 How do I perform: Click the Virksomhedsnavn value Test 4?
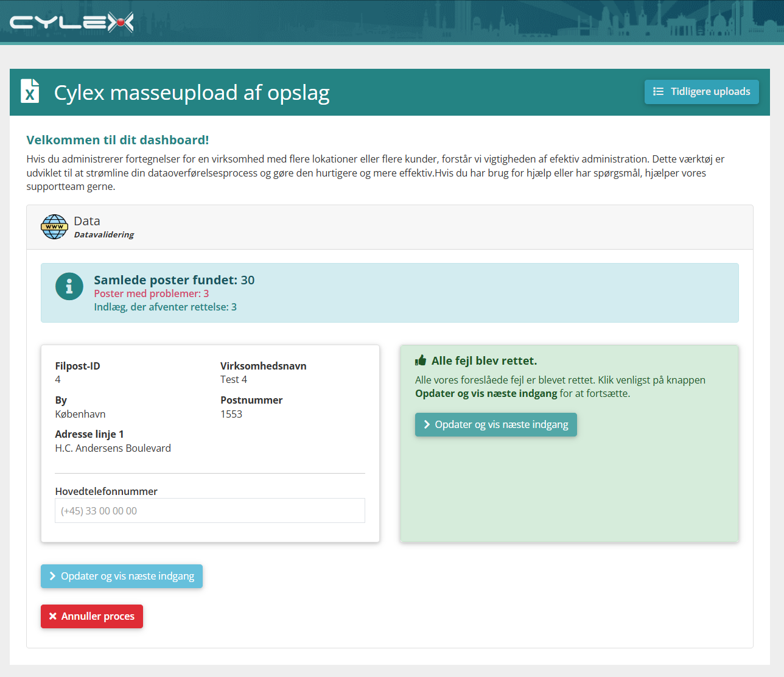click(x=234, y=379)
